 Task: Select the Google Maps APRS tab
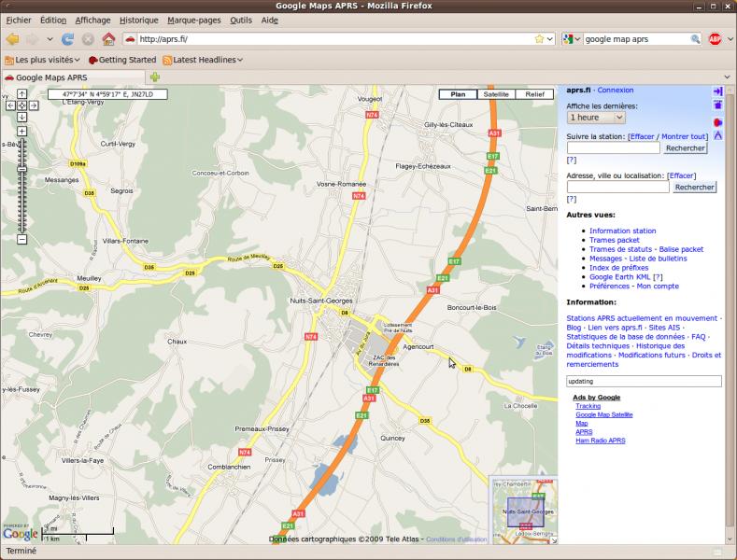point(73,77)
